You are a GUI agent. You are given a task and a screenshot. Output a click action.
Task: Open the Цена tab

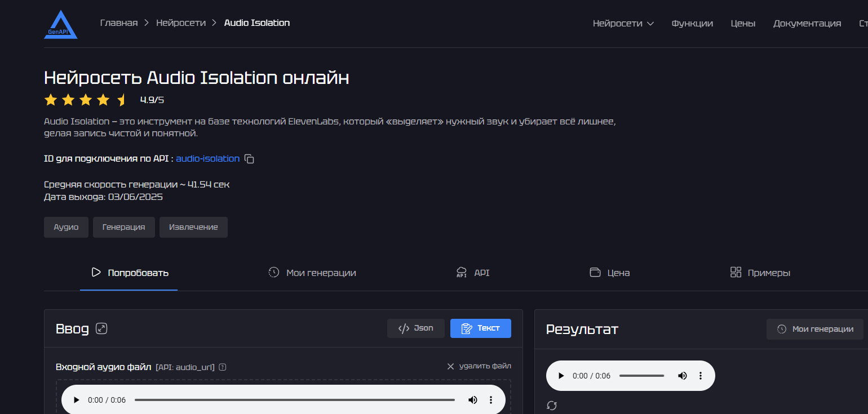coord(609,273)
